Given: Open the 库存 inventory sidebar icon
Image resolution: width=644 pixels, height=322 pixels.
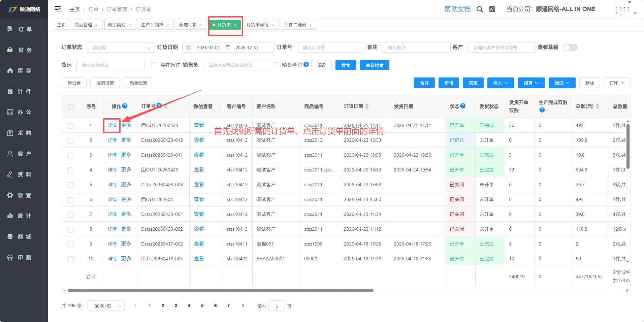Looking at the screenshot, I should [x=10, y=71].
